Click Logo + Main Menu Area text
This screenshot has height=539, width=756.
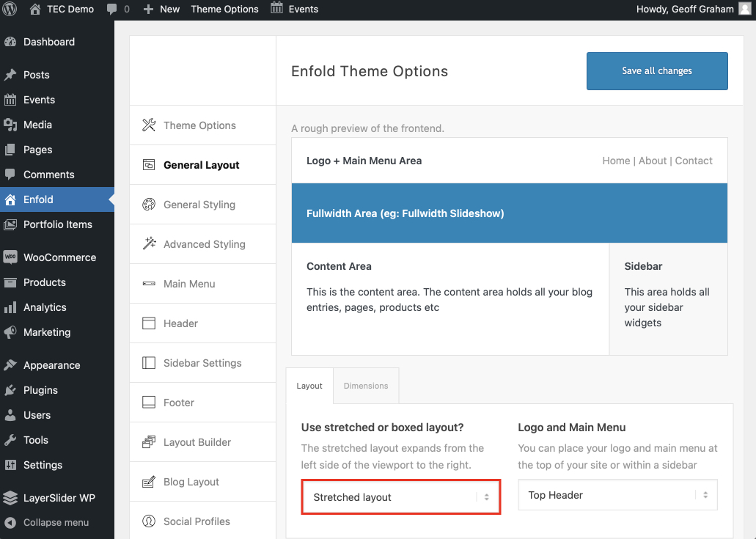point(364,161)
